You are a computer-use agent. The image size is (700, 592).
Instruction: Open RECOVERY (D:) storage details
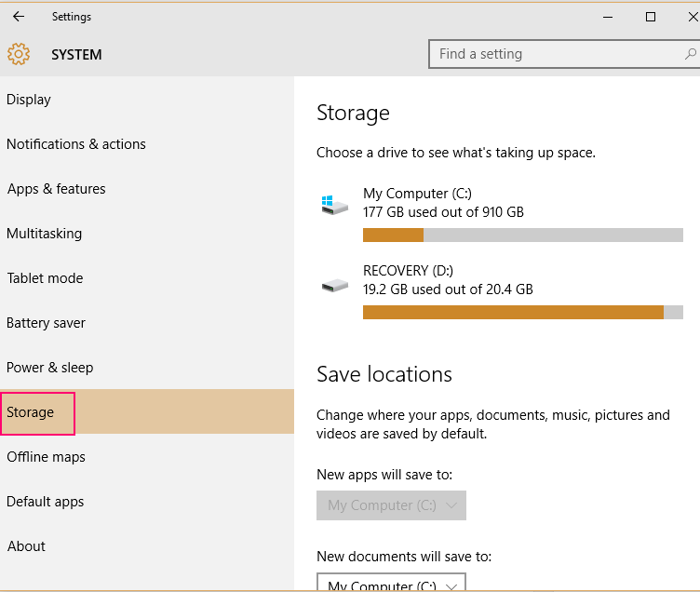tap(502, 291)
